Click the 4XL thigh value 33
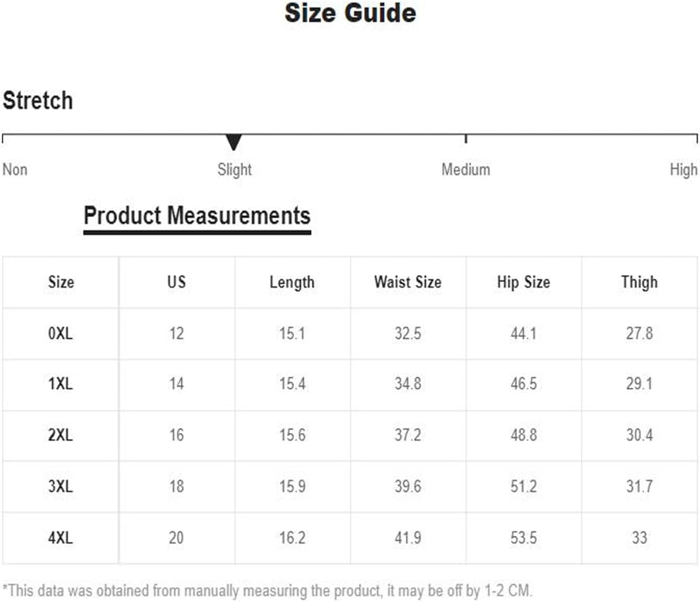Screen dimensions: 700x602 click(639, 538)
